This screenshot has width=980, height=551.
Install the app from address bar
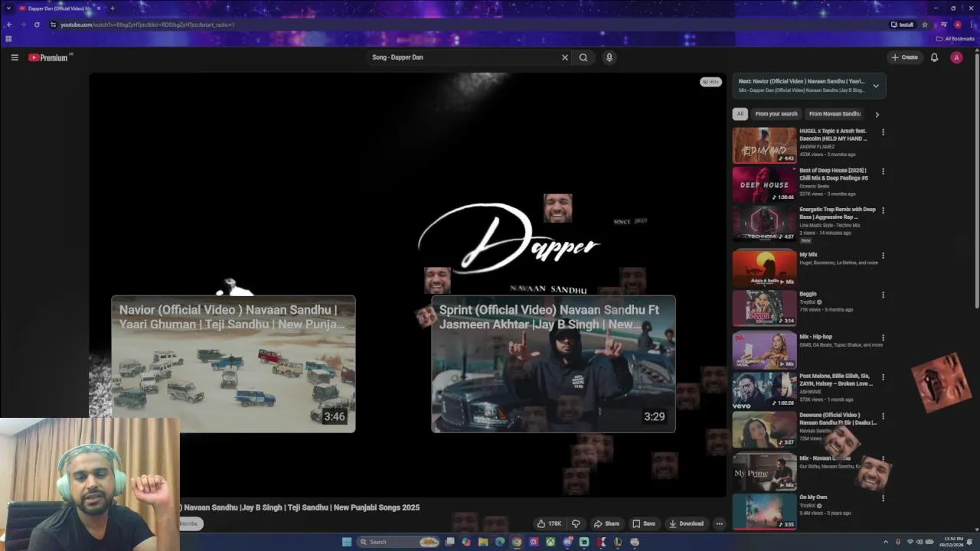click(902, 24)
